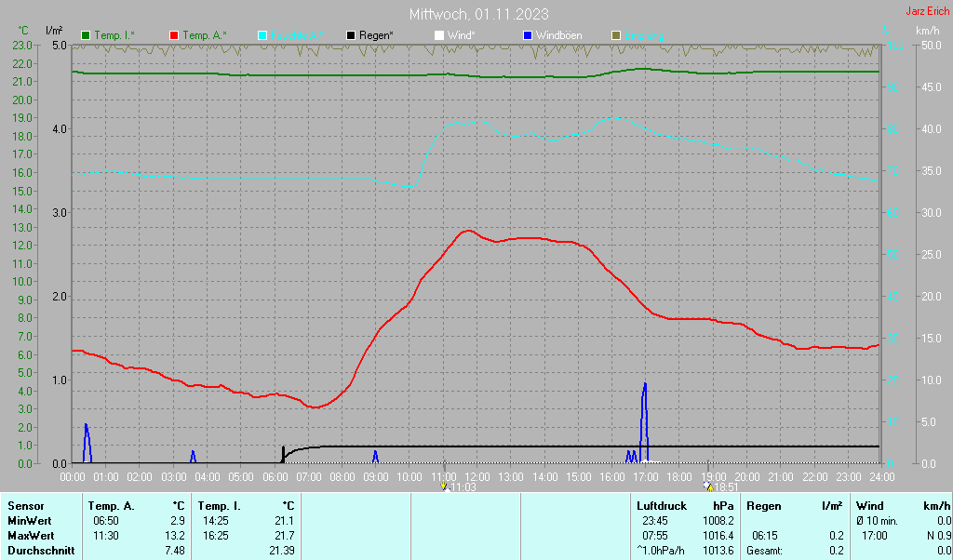Click the name 'Jarz Erich'

point(928,11)
